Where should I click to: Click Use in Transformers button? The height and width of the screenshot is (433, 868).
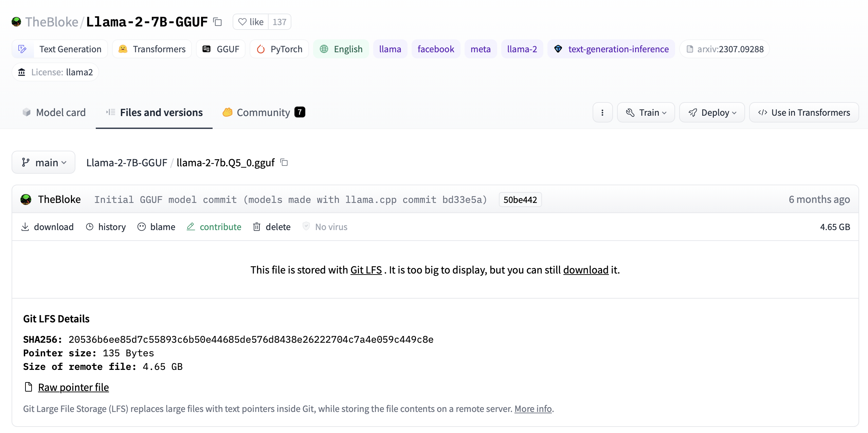tap(804, 113)
